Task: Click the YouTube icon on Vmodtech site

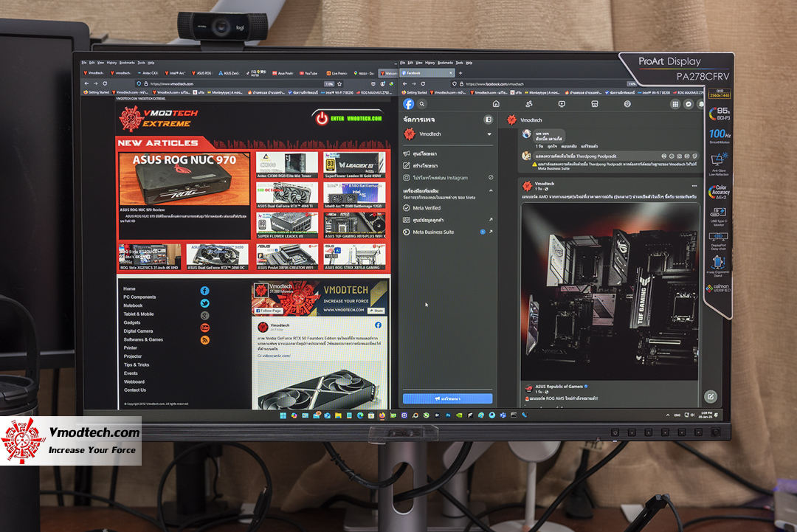Action: click(x=205, y=328)
